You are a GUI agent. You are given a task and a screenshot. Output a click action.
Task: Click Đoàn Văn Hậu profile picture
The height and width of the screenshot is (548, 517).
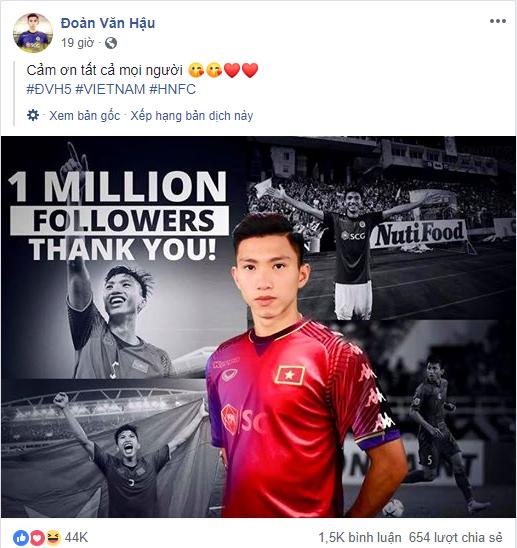tap(33, 33)
